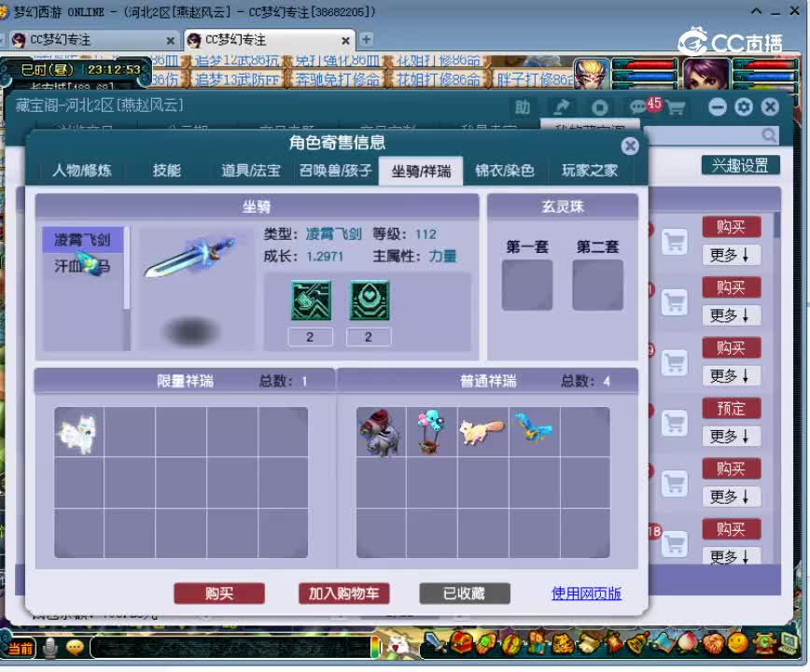Click the share arrow icon in 藏宝阁 header

562,107
